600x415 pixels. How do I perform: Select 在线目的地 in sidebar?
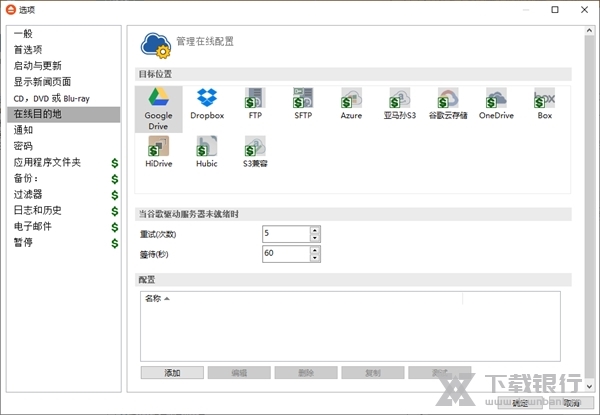[x=64, y=114]
